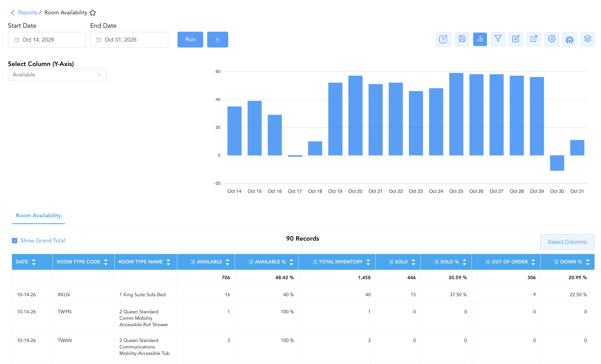
Task: Click the negative Oct 30 bar
Action: [557, 163]
